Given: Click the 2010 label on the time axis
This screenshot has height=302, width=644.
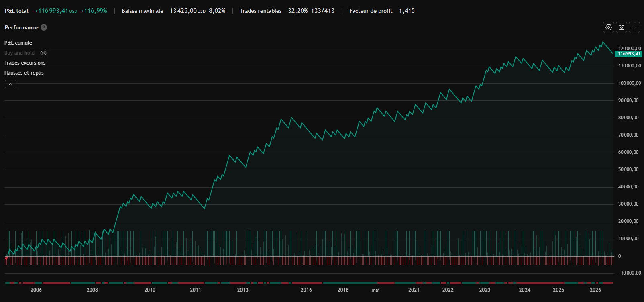Looking at the screenshot, I should [x=150, y=290].
